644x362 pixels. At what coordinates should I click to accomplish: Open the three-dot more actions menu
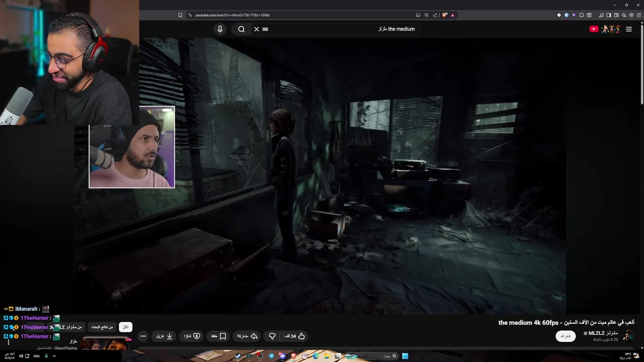[x=143, y=336]
